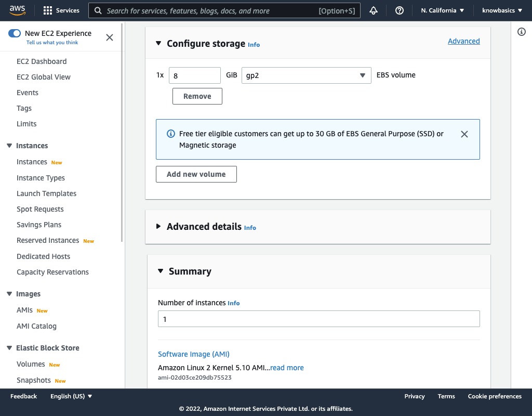
Task: Toggle the New EC2 Experience switch
Action: pos(15,33)
